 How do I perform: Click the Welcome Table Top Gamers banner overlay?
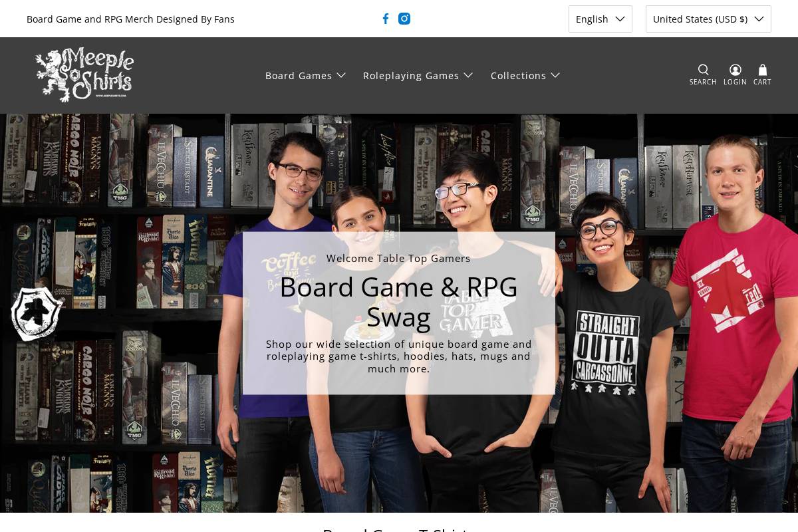tap(399, 258)
